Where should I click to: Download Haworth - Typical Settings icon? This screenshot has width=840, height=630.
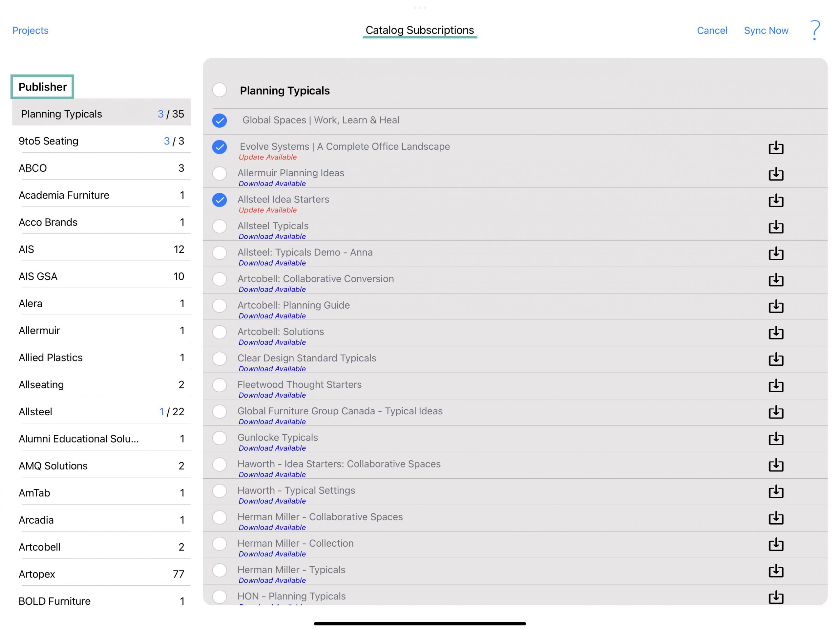[x=776, y=492]
